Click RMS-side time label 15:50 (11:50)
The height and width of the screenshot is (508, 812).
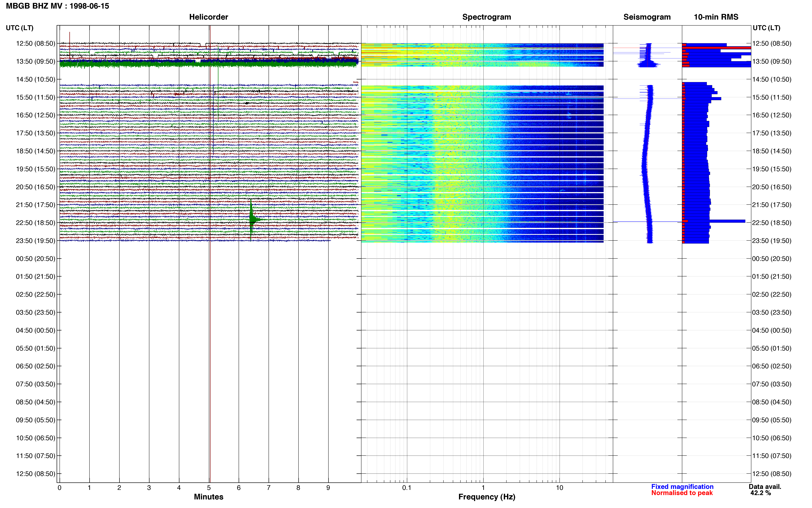click(772, 97)
